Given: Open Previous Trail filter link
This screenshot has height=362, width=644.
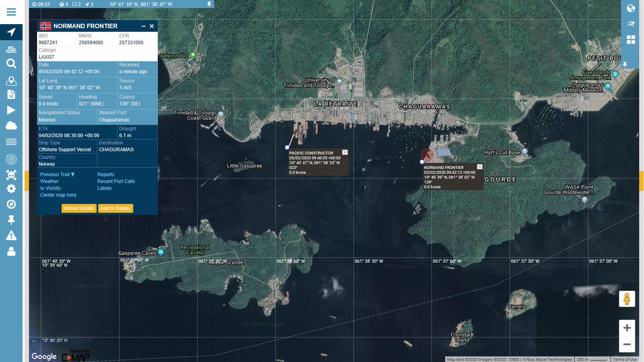Looking at the screenshot, I should pos(57,174).
